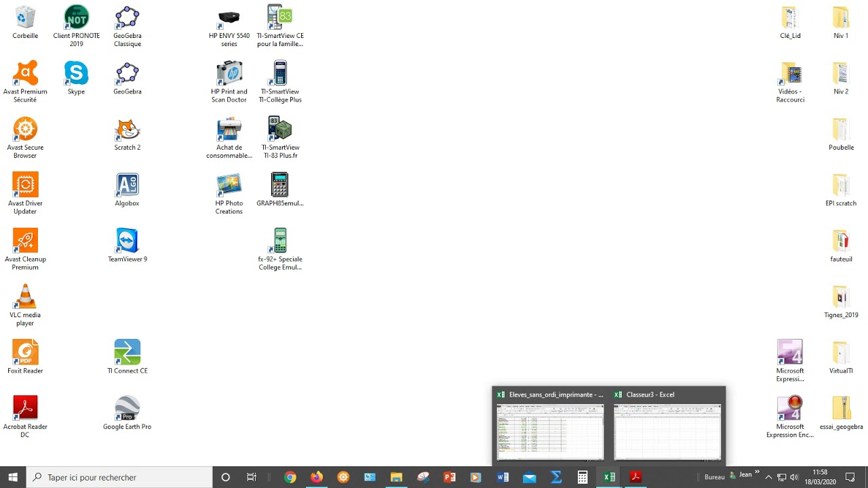The image size is (868, 488).
Task: Launch Client PRONOTE 2019 shortcut
Action: (x=76, y=26)
